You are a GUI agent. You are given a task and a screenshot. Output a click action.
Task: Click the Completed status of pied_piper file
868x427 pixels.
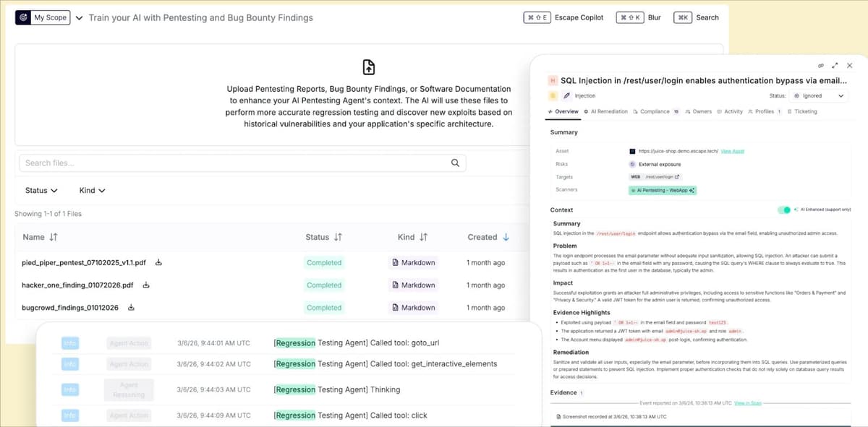(324, 262)
